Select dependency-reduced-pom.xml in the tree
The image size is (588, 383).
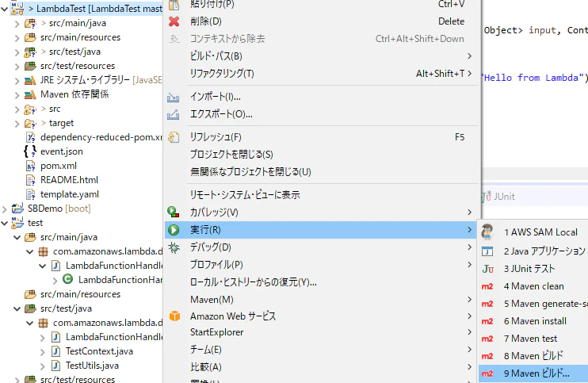pos(101,137)
